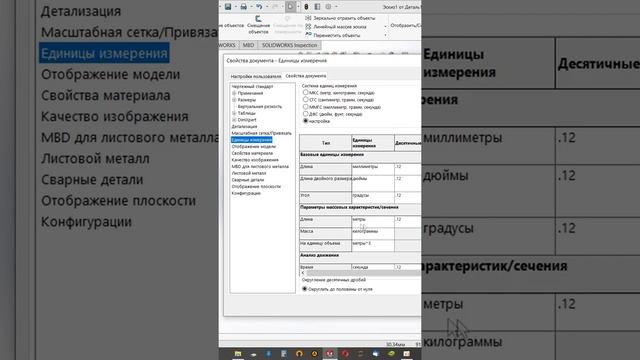Select Сварные детали in the tree

click(247, 180)
